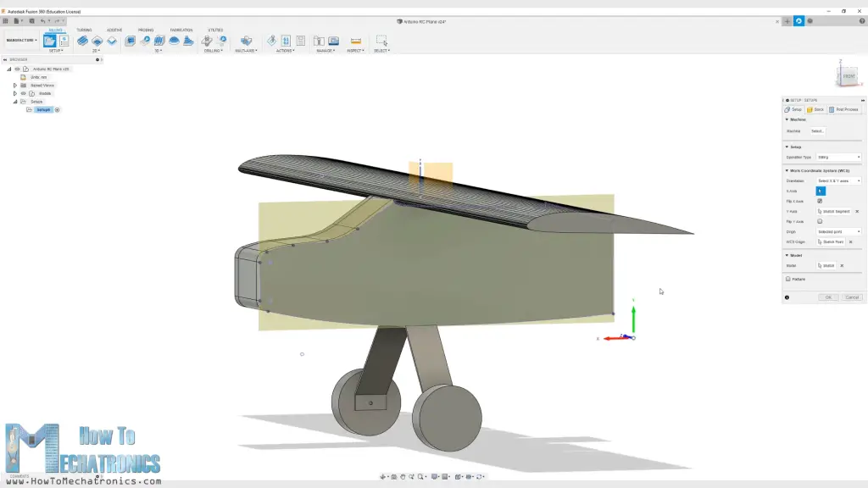Switch to the TURNING ribbon tab
Viewport: 868px width, 488px height.
pos(83,30)
